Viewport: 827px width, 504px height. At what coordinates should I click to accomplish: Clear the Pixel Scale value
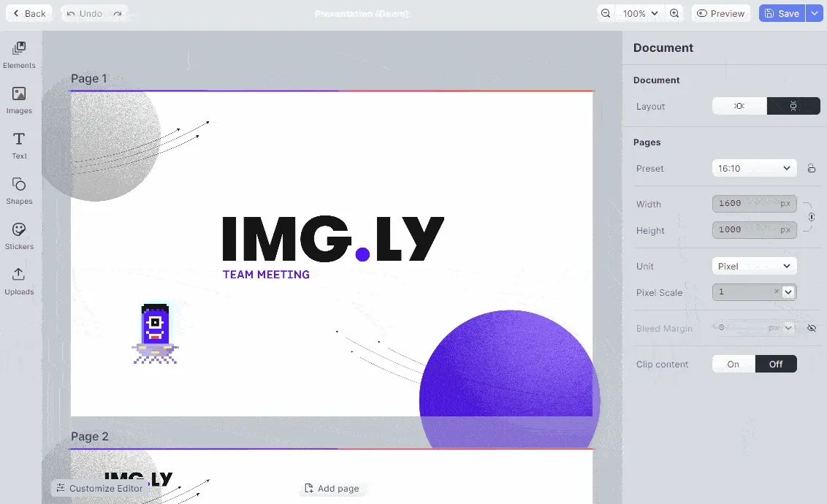tap(777, 291)
